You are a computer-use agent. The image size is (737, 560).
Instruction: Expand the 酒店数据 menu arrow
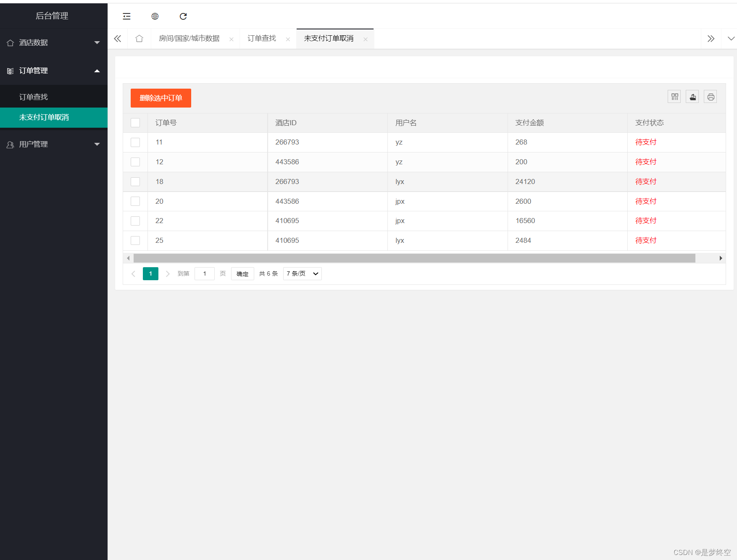tap(97, 43)
